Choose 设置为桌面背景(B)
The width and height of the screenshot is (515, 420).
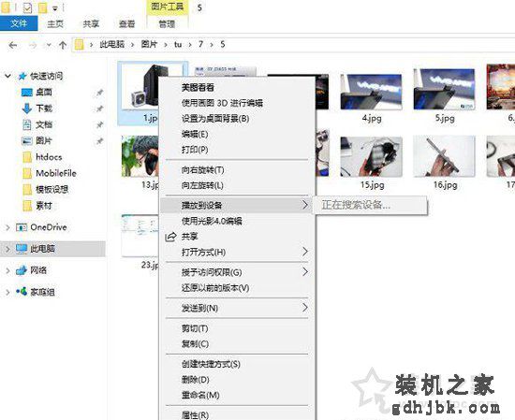tap(215, 119)
